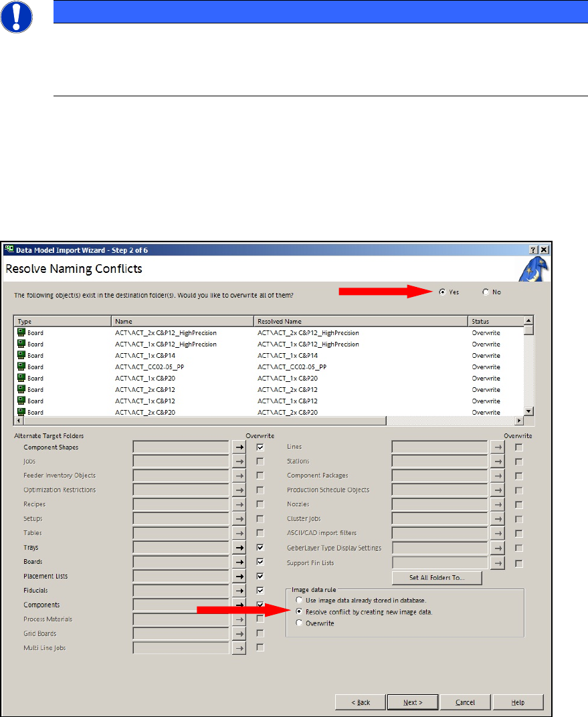This screenshot has width=588, height=717.
Task: Click the Cancel button
Action: click(x=466, y=702)
